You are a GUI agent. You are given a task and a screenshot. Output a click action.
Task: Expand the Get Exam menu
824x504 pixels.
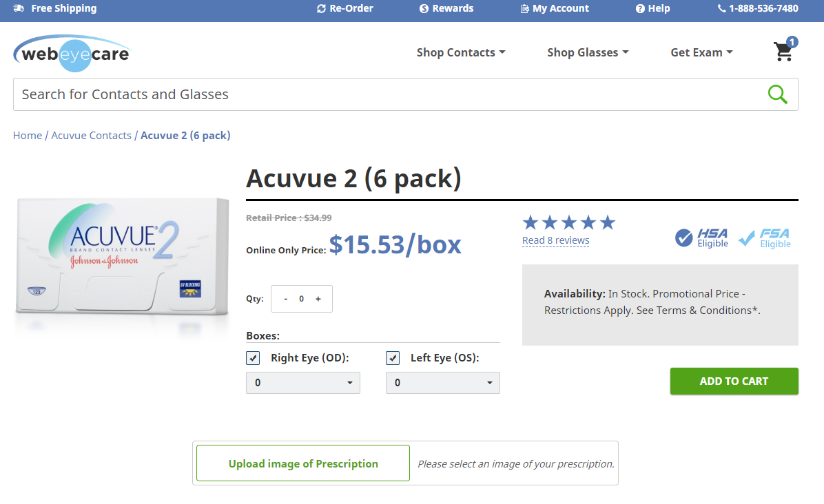pyautogui.click(x=701, y=52)
